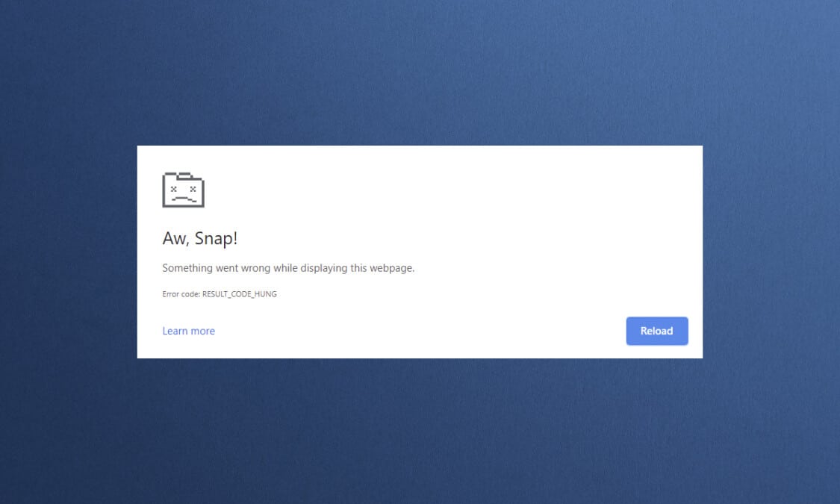Click the tab notch atop folder icon
This screenshot has height=504, width=840.
184,175
